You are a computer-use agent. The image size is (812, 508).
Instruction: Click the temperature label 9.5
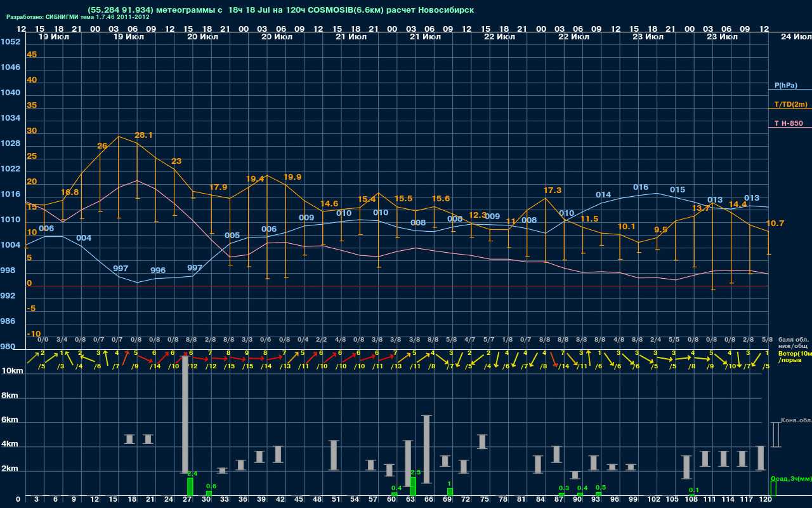(660, 230)
